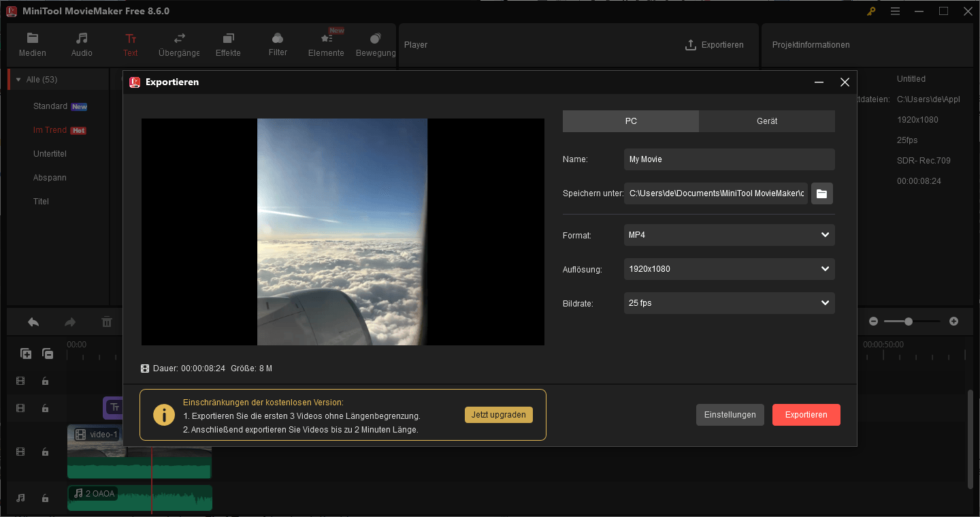Click the Jetzt upgraden button

point(499,414)
